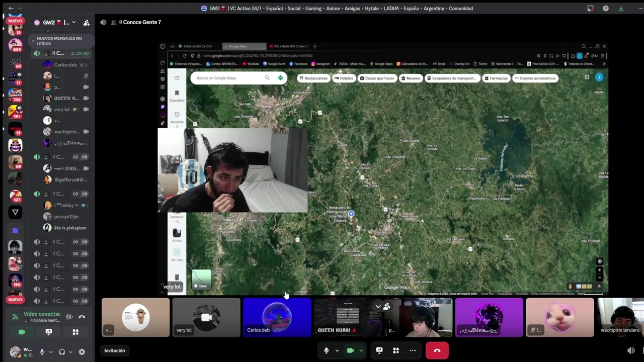Collapse participant strip with chevron button
This screenshot has width=644, height=362.
tap(378, 306)
